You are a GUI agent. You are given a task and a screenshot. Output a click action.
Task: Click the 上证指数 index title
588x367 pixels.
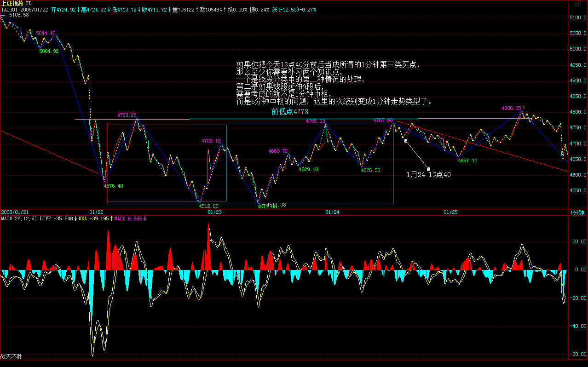coord(12,3)
